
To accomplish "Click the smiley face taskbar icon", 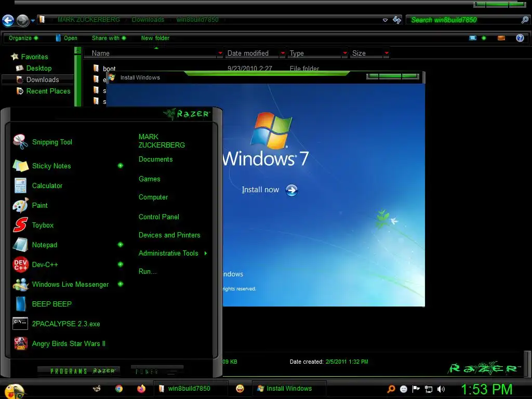I will tap(240, 389).
